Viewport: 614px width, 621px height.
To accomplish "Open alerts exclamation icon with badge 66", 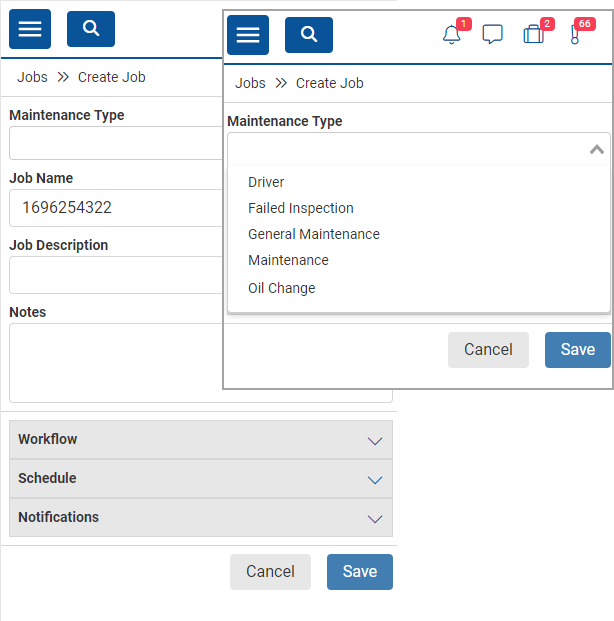I will 575,34.
